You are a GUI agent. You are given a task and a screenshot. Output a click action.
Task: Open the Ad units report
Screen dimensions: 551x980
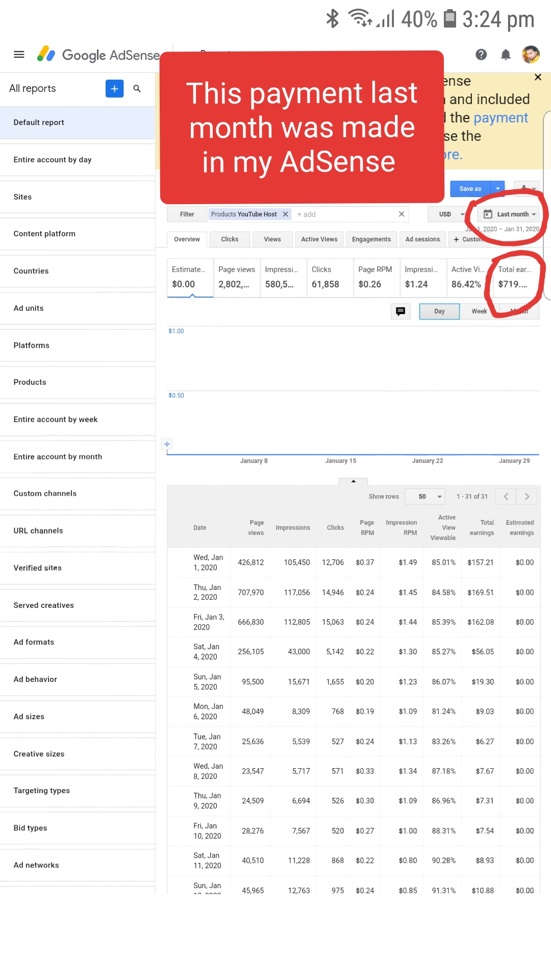78,308
